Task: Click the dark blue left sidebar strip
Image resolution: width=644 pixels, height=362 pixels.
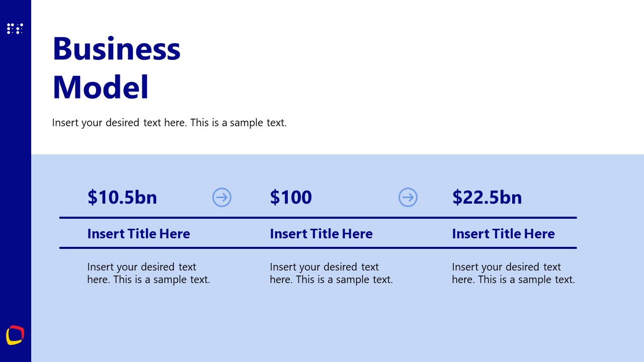Action: point(15,176)
